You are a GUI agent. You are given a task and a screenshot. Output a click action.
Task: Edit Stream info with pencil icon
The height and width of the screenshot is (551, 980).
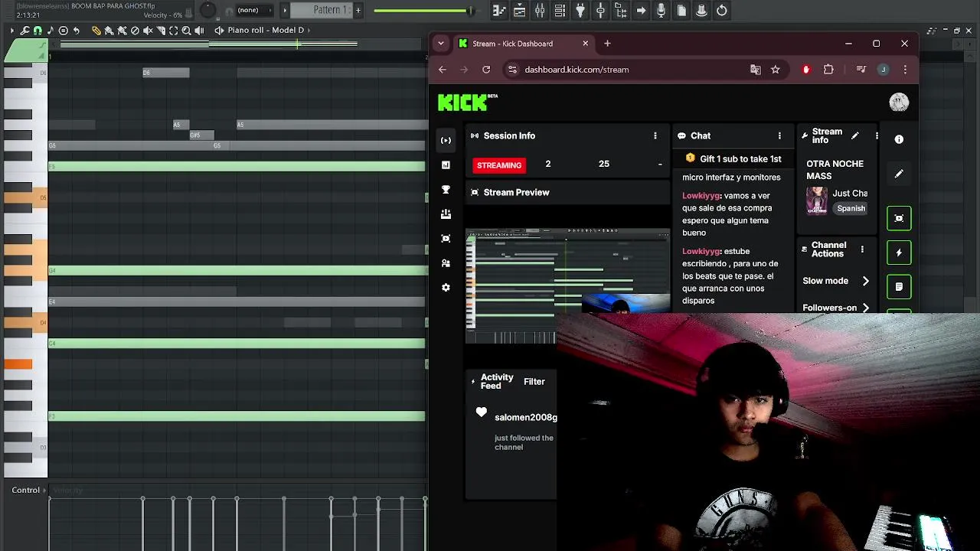pos(854,135)
